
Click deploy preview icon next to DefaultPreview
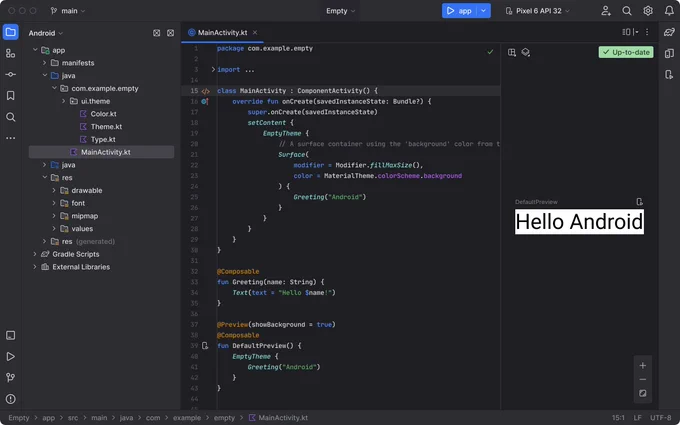(x=640, y=202)
